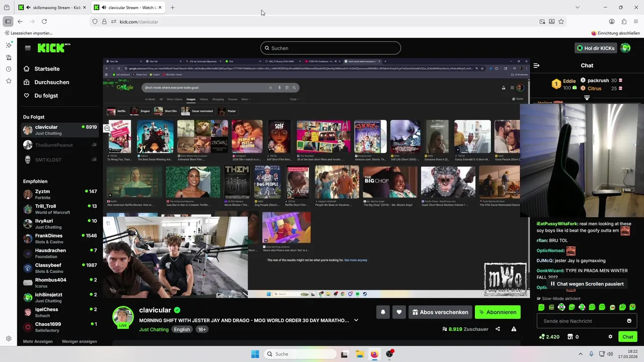This screenshot has height=362, width=644.
Task: Click the green Abonnieren button
Action: pos(498,312)
